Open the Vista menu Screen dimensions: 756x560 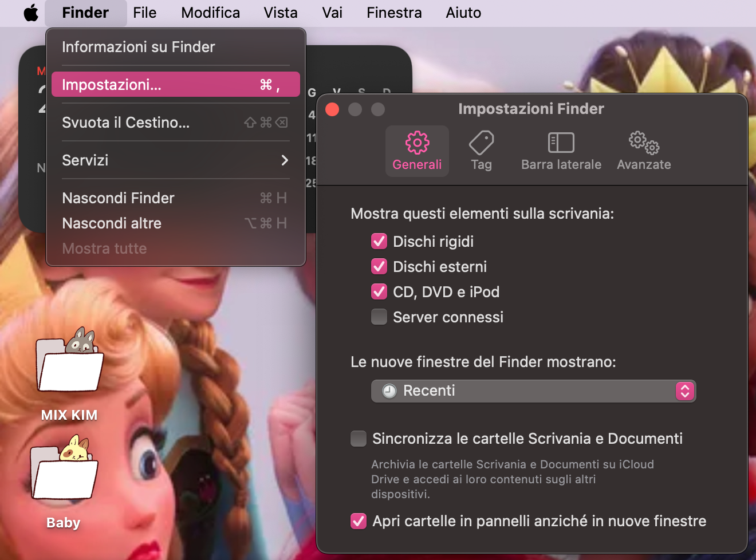click(x=281, y=13)
